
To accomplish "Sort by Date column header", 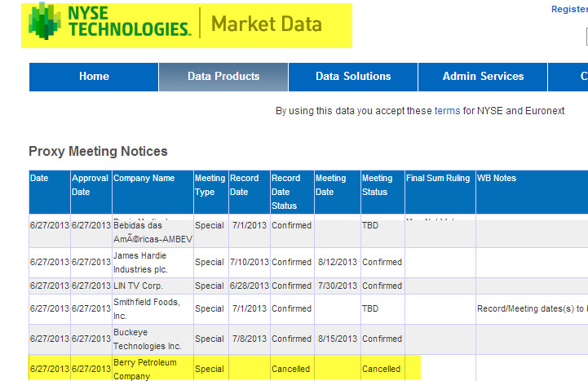I will (39, 178).
